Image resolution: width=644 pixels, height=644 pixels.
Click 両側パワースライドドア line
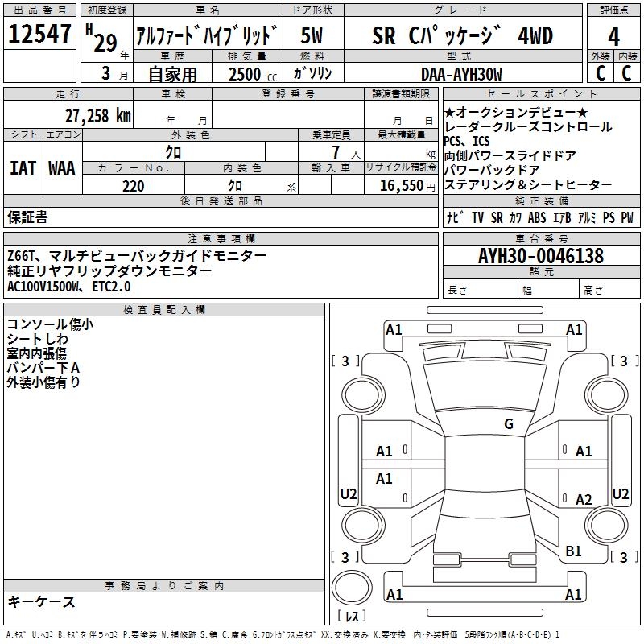tap(510, 155)
